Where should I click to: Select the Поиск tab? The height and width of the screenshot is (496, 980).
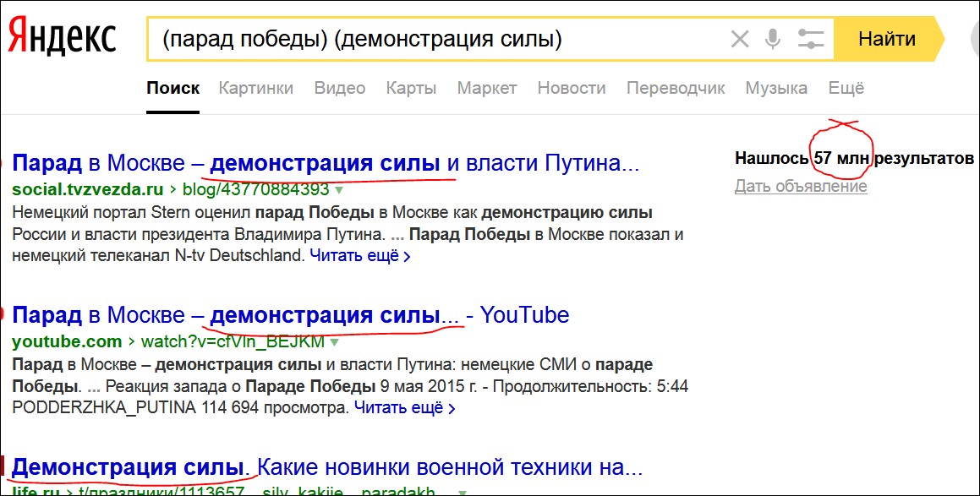[x=173, y=88]
